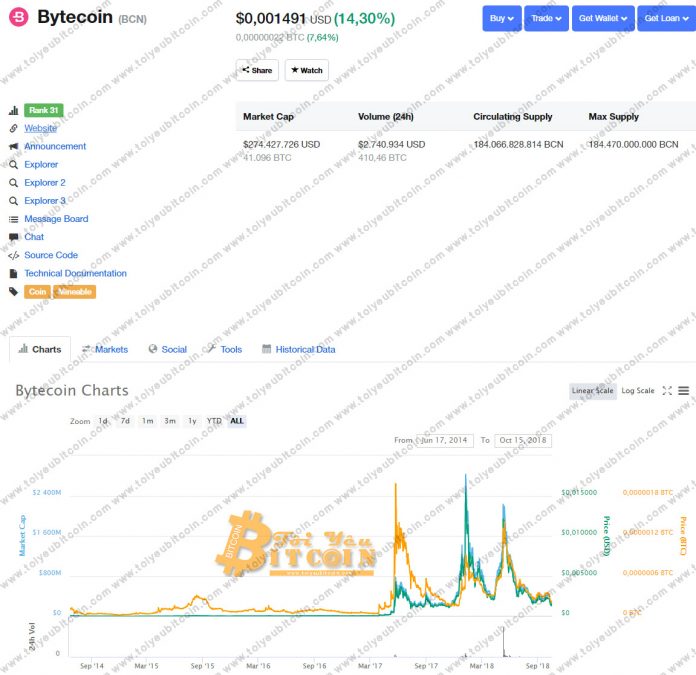Click the $2.740.934 USD volume value

click(392, 145)
